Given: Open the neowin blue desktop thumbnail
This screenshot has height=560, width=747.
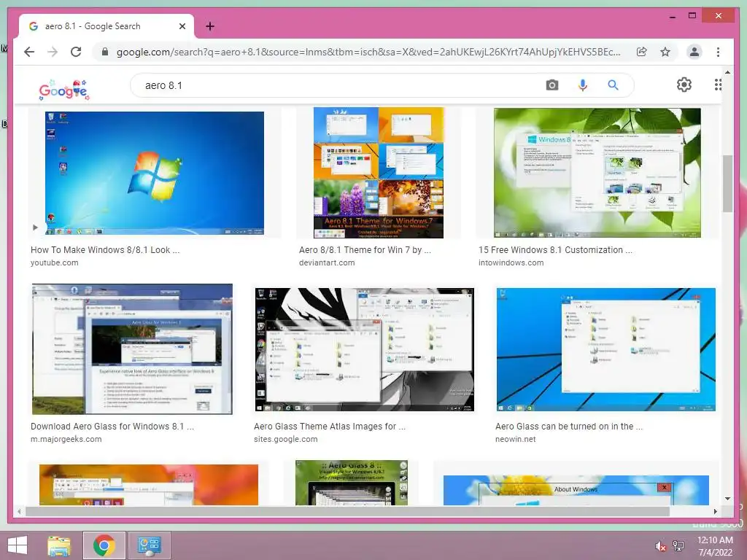Looking at the screenshot, I should tap(605, 349).
